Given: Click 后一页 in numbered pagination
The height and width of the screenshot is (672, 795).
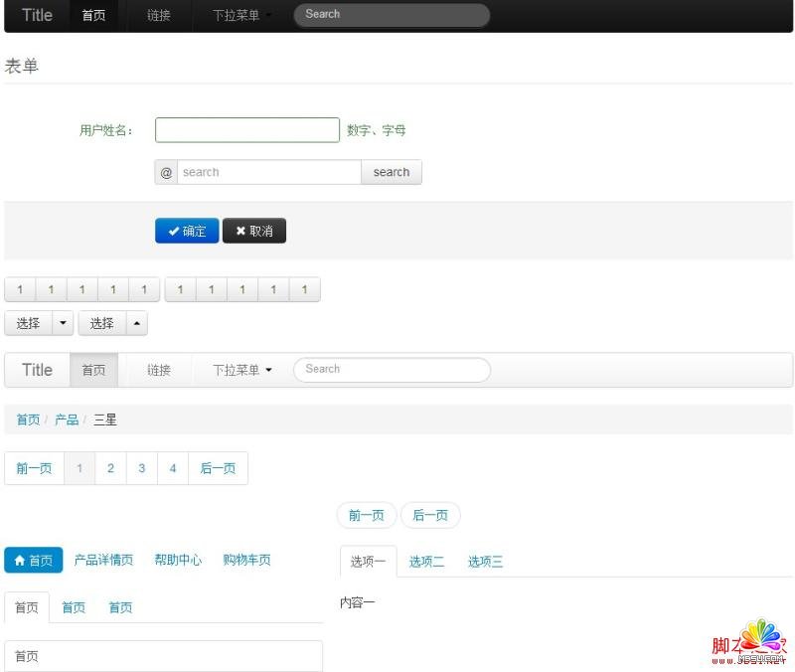Looking at the screenshot, I should (218, 468).
